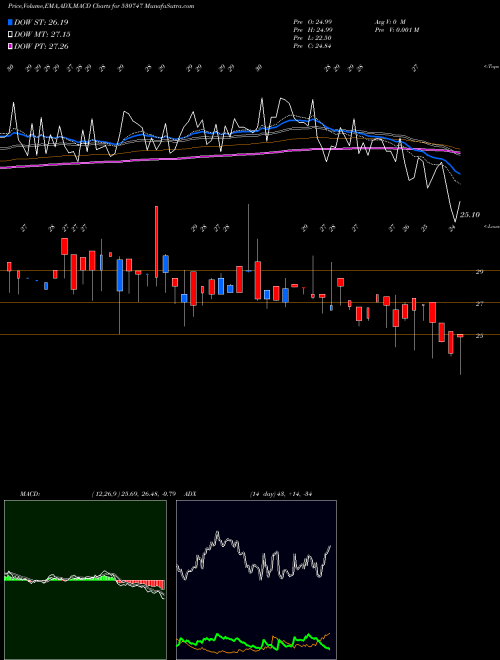Click the Pre H: 24.99 reading
500x660 pixels.
pyautogui.click(x=312, y=30)
